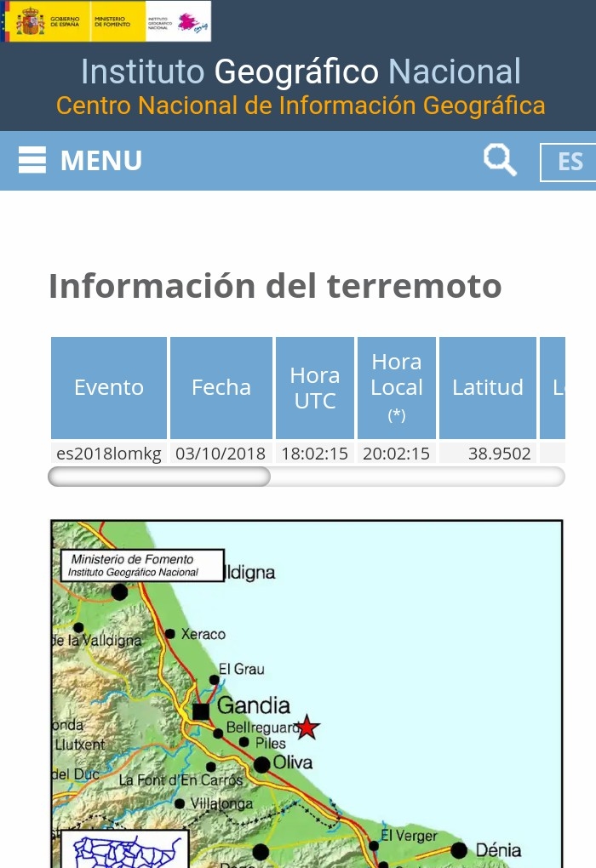Image resolution: width=596 pixels, height=868 pixels.
Task: Select the date 03/10/2018 cell
Action: (221, 454)
